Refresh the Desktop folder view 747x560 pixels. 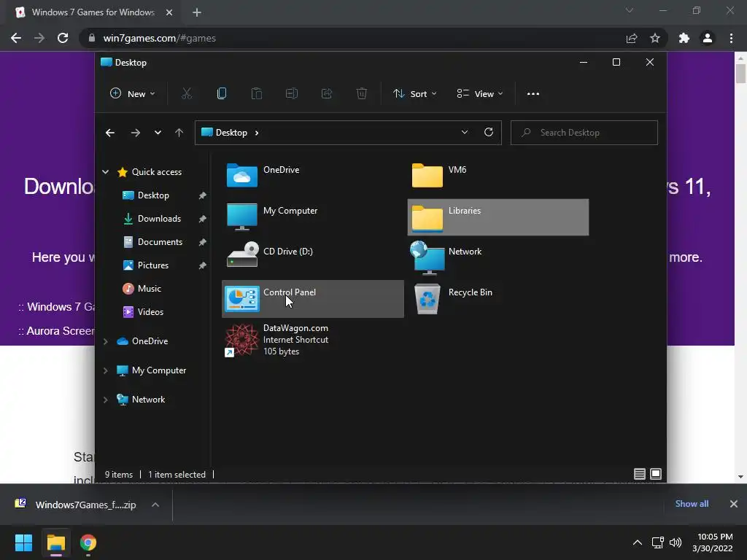(488, 133)
